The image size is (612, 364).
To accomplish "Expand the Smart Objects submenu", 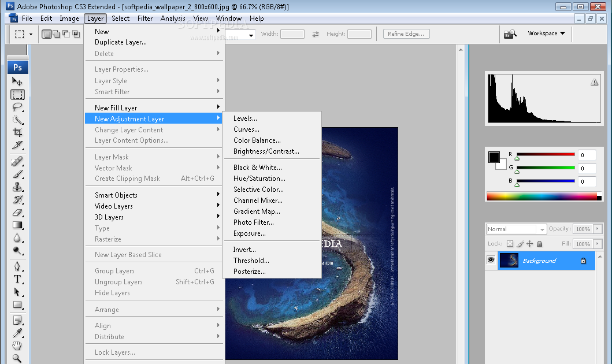I will [154, 195].
